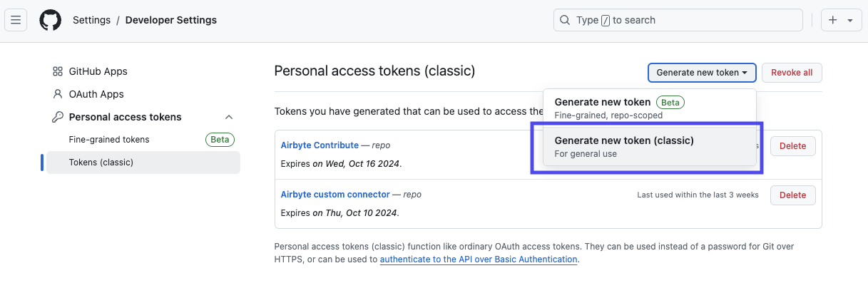This screenshot has height=288, width=868.
Task: Click the OAuth Apps person icon
Action: click(58, 94)
